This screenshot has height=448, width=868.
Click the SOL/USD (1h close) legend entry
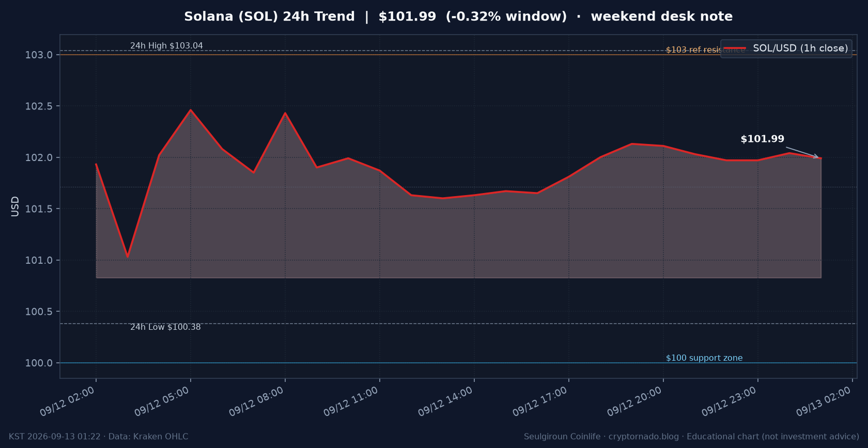point(786,49)
